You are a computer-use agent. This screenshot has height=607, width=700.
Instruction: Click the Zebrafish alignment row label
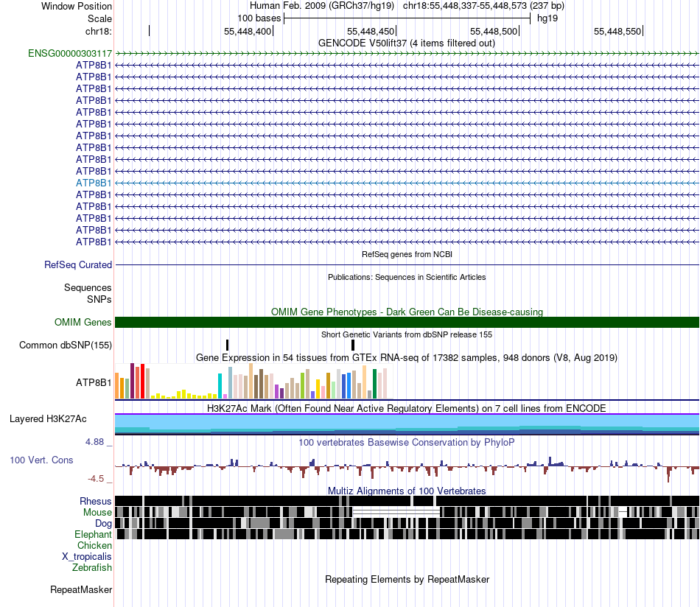[x=92, y=568]
